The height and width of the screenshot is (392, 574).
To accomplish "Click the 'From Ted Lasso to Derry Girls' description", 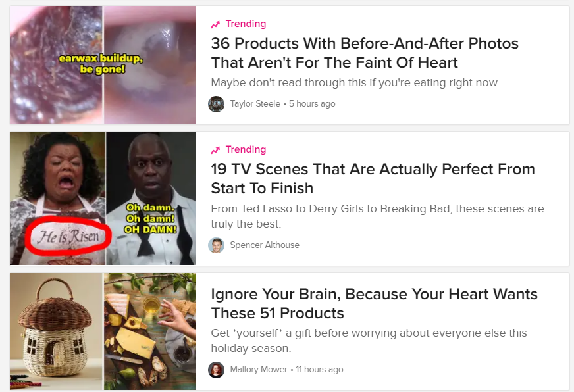I will (x=377, y=216).
